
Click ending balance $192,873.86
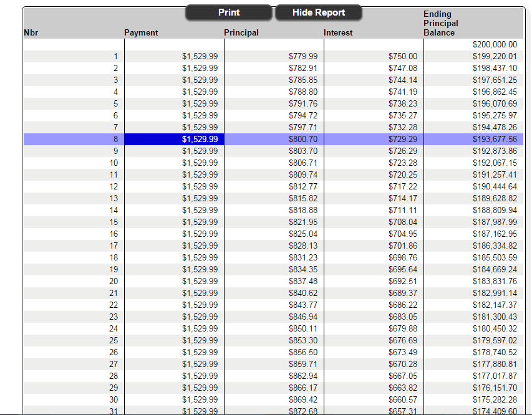495,151
